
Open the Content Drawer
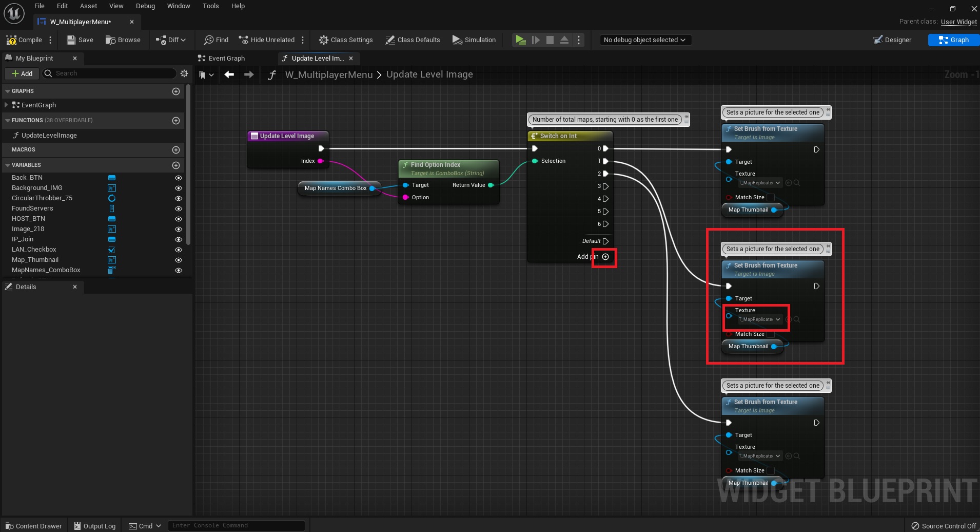pos(34,526)
